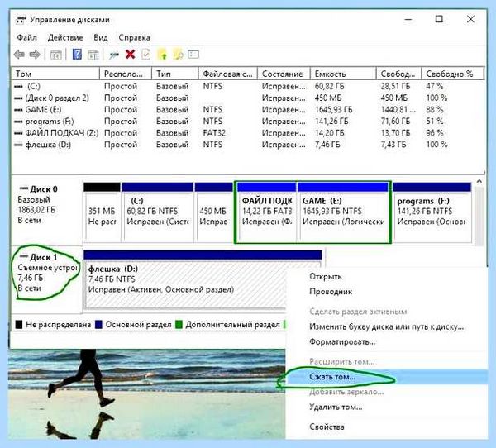Viewport: 496px width, 448px height.
Task: Select the (Диск 0 раздел 2) volume row
Action: 248,98
